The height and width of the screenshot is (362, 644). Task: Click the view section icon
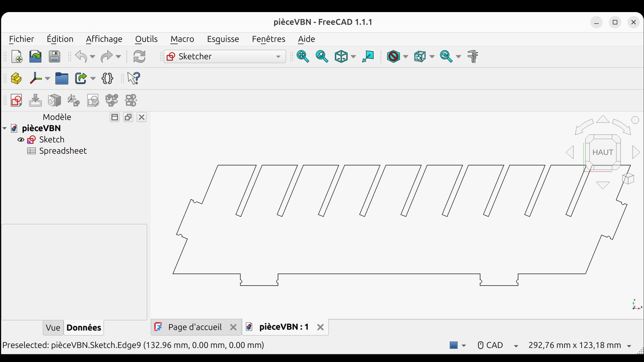tap(54, 100)
